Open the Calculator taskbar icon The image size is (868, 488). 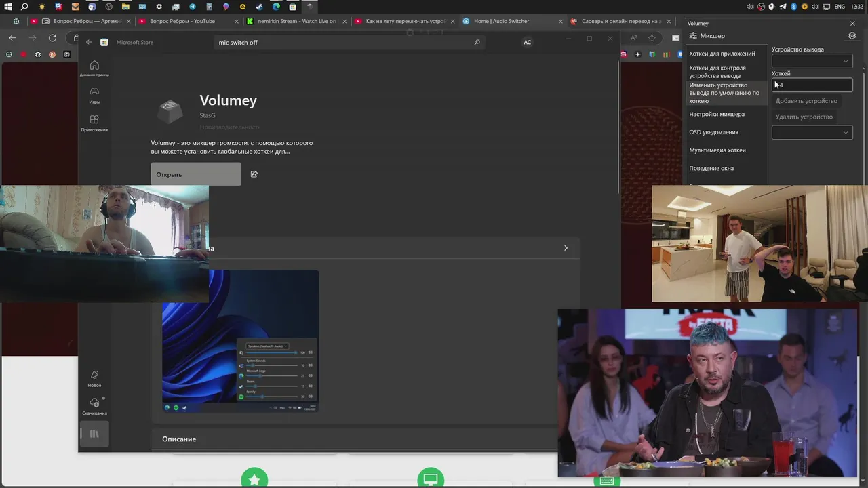(x=209, y=7)
